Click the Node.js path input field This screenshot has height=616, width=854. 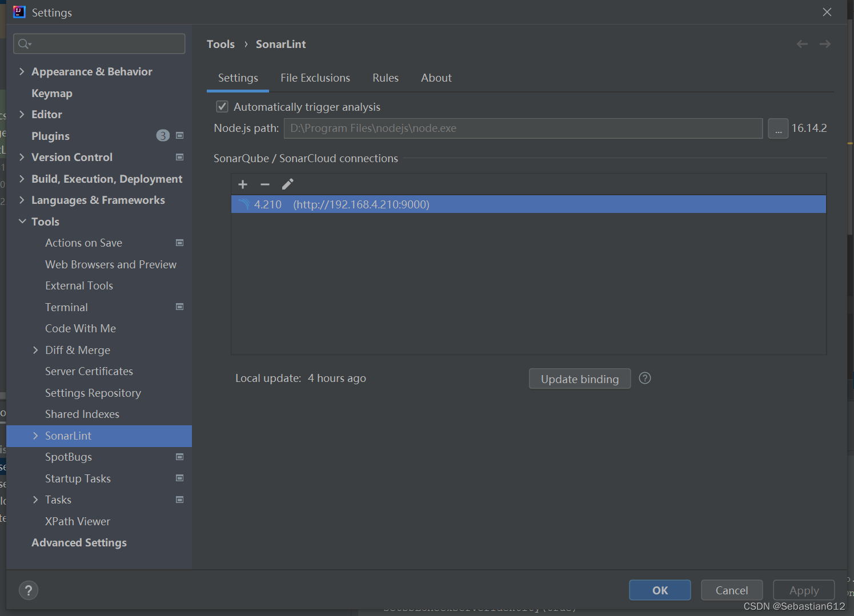[523, 128]
